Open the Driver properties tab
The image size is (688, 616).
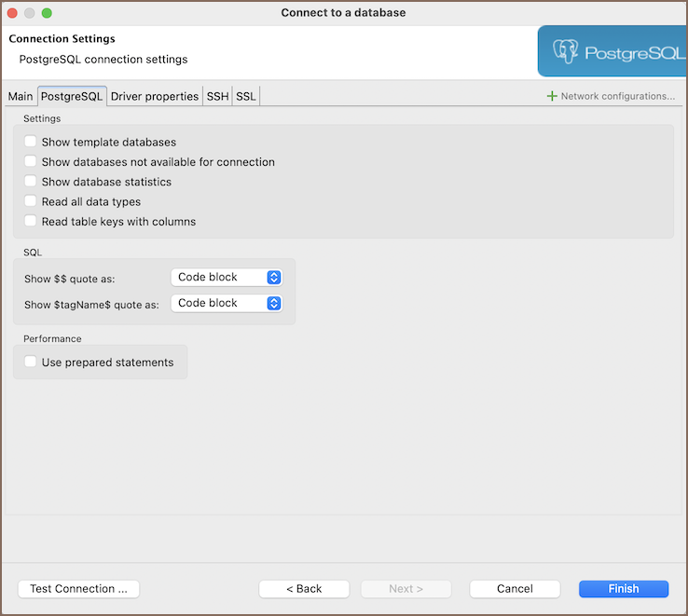click(155, 96)
